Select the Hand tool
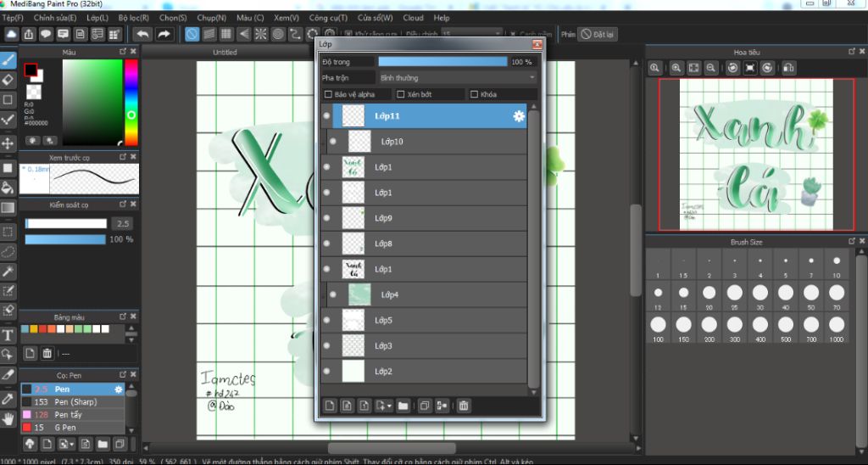The width and height of the screenshot is (868, 465). click(8, 419)
